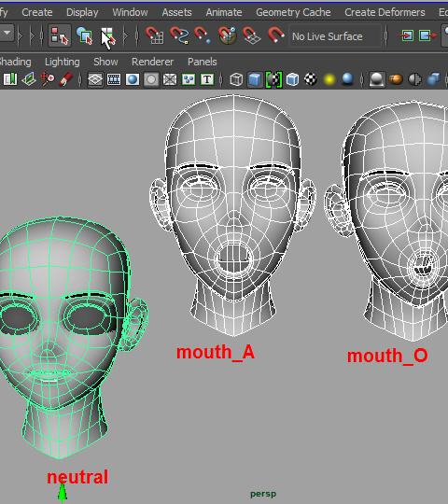
Task: Open the menu set dropdown arrow
Action: point(7,33)
